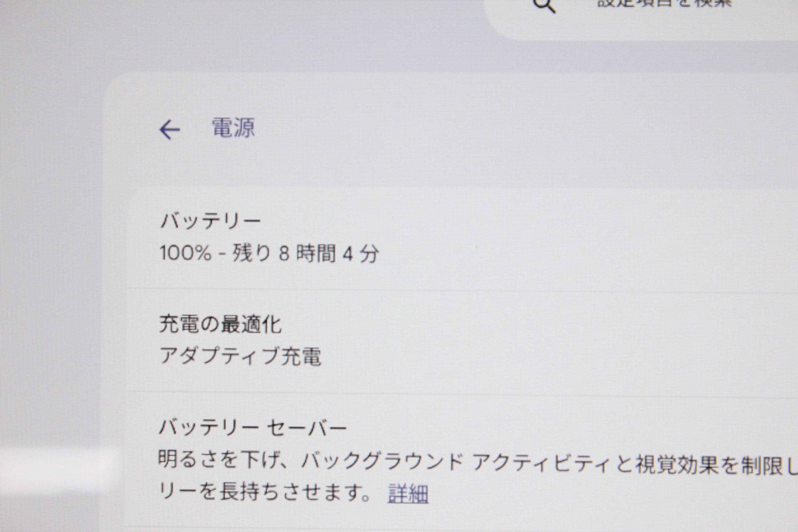Click the 残り 8 時間 4 分 remaining time
The height and width of the screenshot is (532, 798).
click(305, 253)
